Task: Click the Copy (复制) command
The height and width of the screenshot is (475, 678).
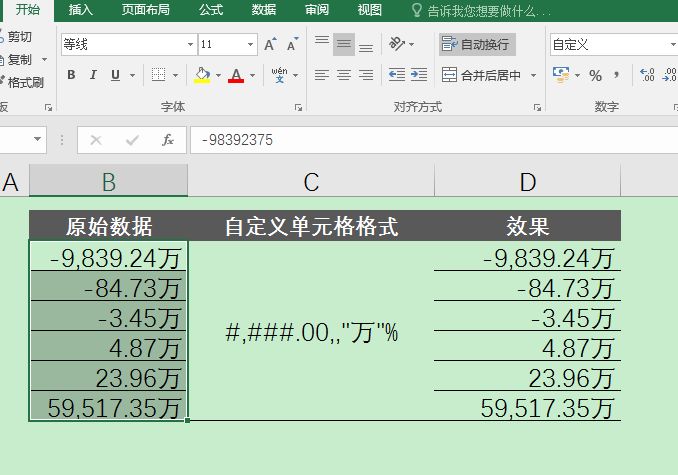Action: [16, 60]
